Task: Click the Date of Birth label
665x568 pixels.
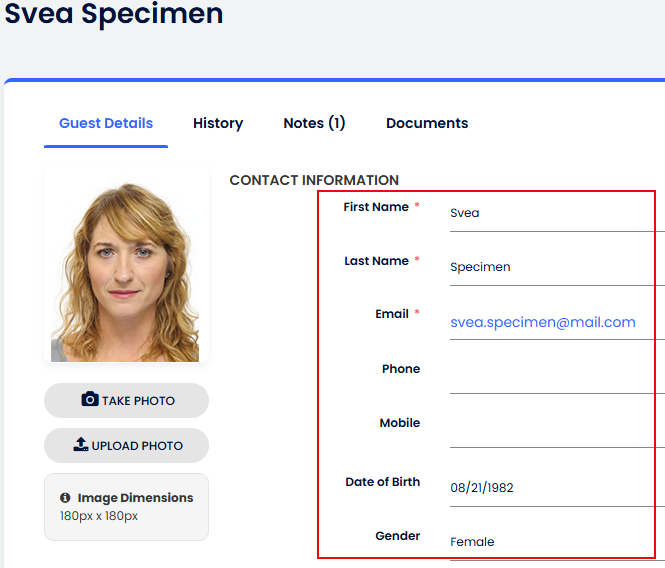Action: pyautogui.click(x=383, y=482)
